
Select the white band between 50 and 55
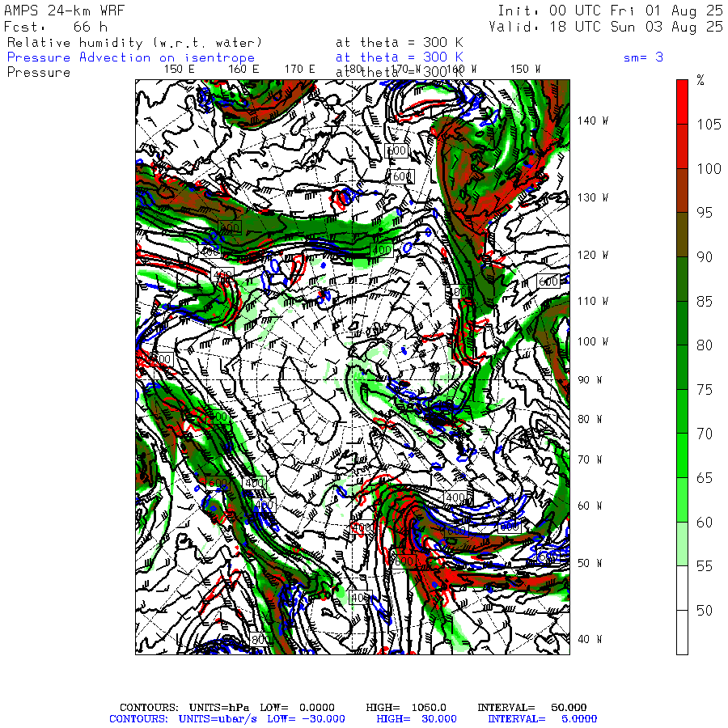682,588
